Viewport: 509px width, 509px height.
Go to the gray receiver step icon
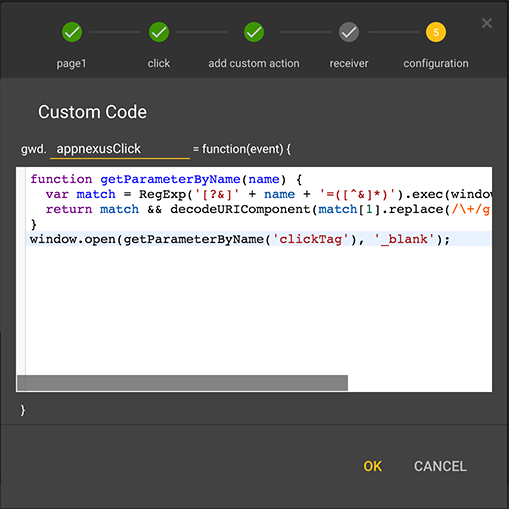pos(349,32)
